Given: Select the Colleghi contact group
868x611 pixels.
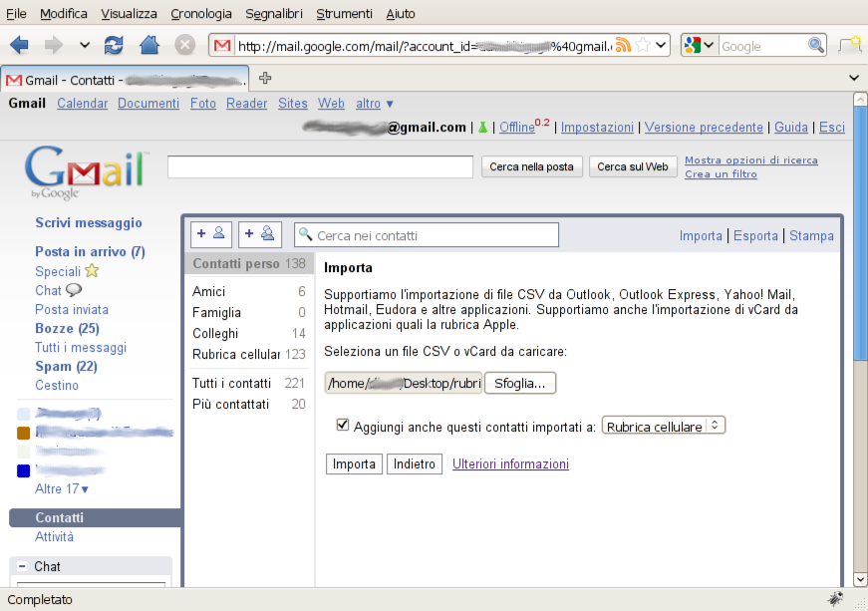Looking at the screenshot, I should click(248, 333).
